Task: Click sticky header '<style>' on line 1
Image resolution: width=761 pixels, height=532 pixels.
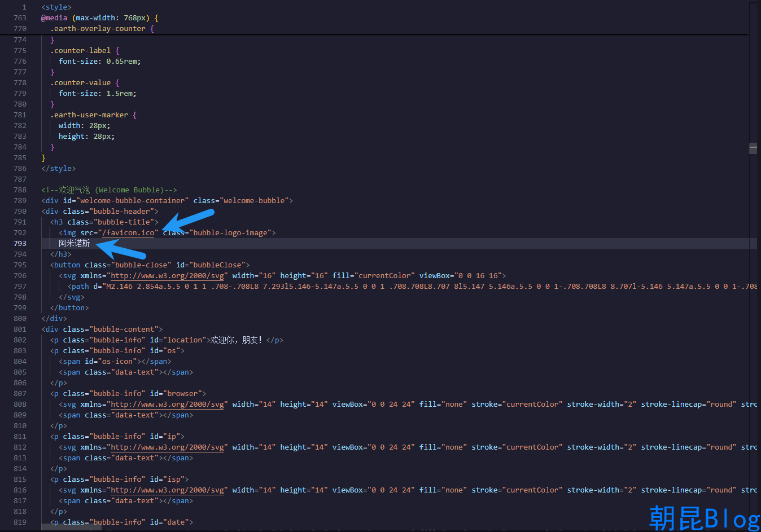Action: pyautogui.click(x=56, y=7)
